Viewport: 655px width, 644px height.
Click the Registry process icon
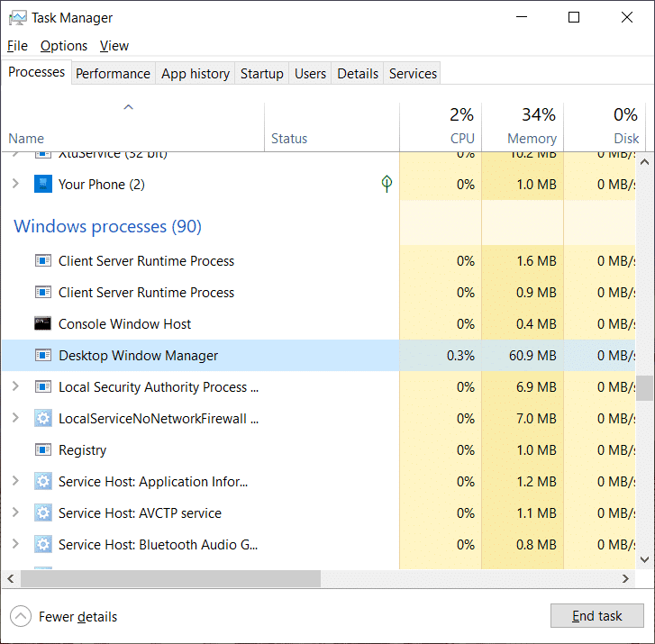(42, 450)
